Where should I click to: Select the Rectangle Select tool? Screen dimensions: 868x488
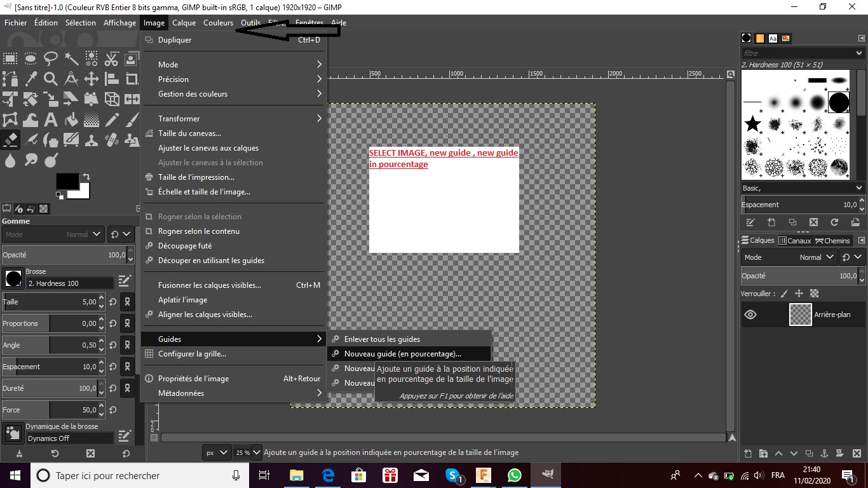tap(10, 59)
